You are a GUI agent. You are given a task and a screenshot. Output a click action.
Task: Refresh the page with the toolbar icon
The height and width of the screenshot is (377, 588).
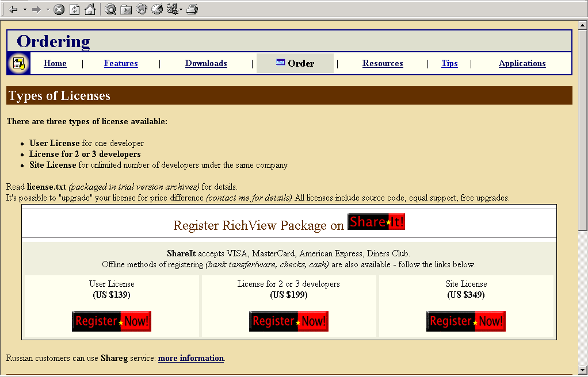[x=75, y=10]
